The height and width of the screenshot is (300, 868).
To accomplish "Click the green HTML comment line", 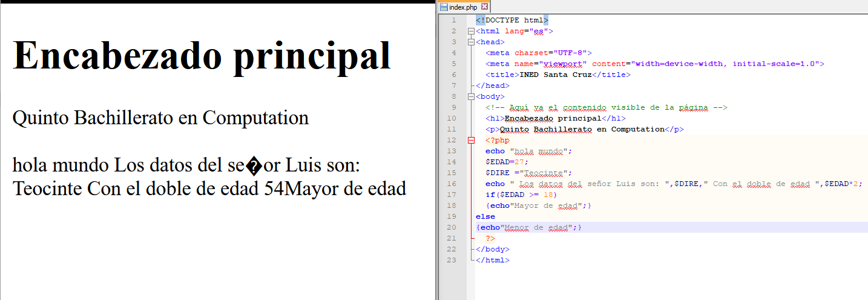I will pos(607,107).
